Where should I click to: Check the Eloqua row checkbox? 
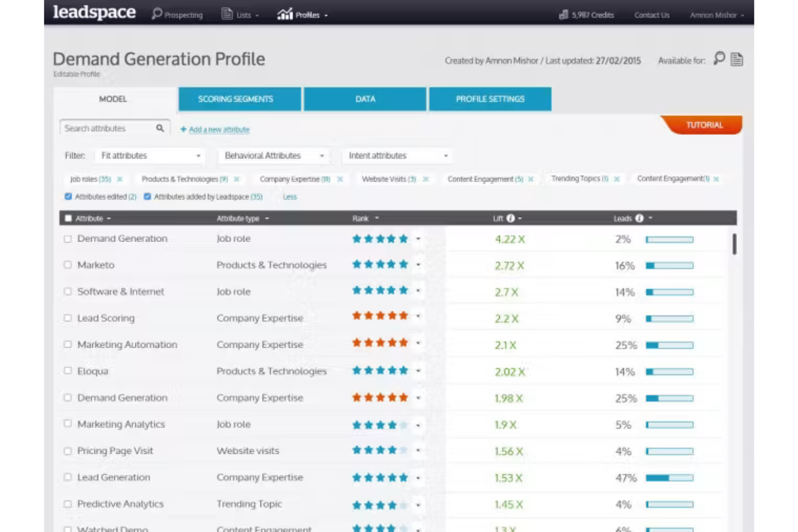click(67, 371)
